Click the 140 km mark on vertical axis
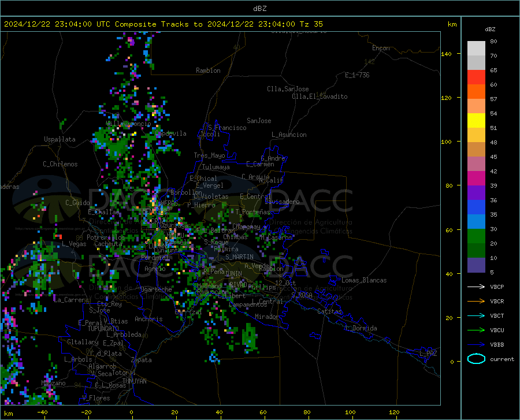Screen dimensions: 520x420 tap(447, 54)
